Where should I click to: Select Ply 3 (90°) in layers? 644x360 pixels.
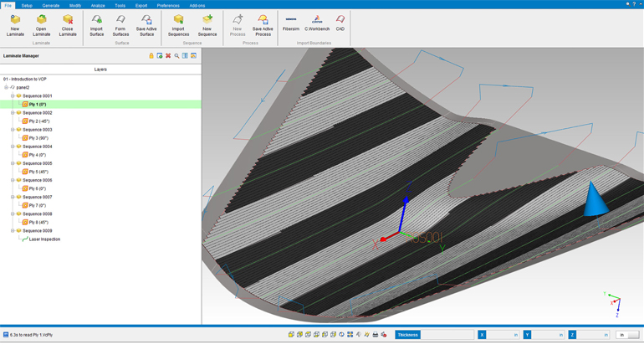click(38, 138)
